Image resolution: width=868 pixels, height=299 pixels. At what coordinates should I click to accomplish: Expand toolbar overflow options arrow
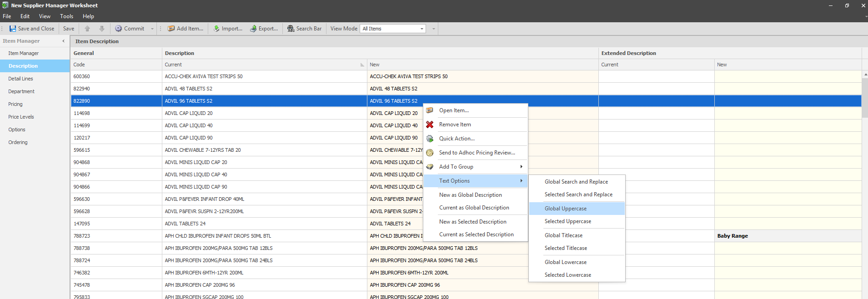tap(433, 29)
